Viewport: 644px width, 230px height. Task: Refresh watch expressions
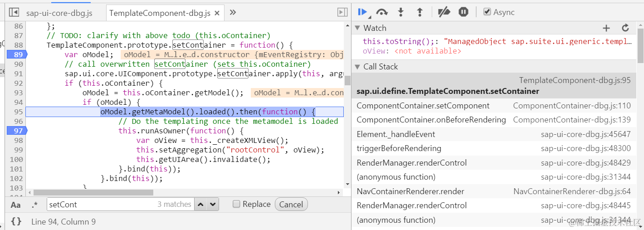point(625,28)
